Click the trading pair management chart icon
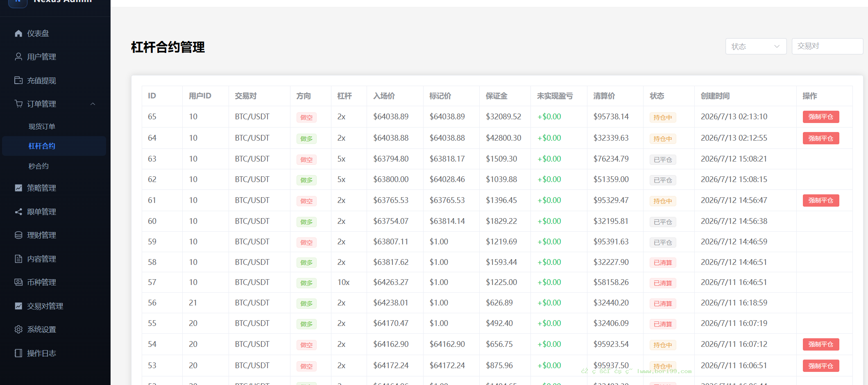 pos(18,306)
